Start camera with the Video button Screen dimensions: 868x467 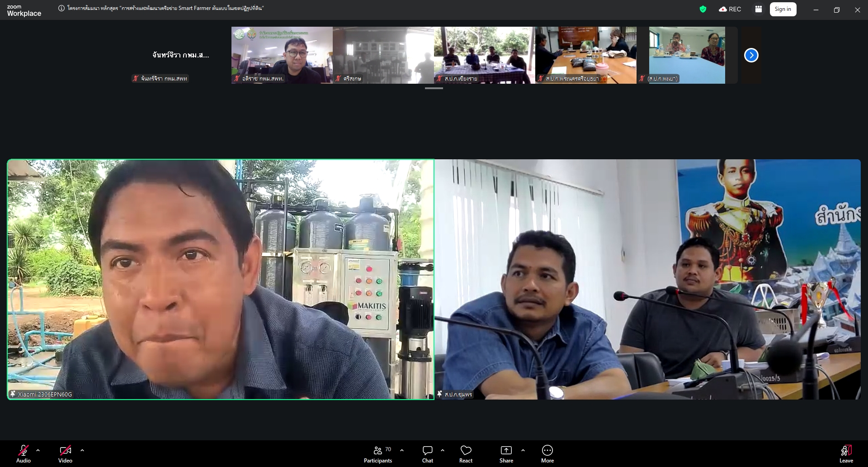click(65, 454)
